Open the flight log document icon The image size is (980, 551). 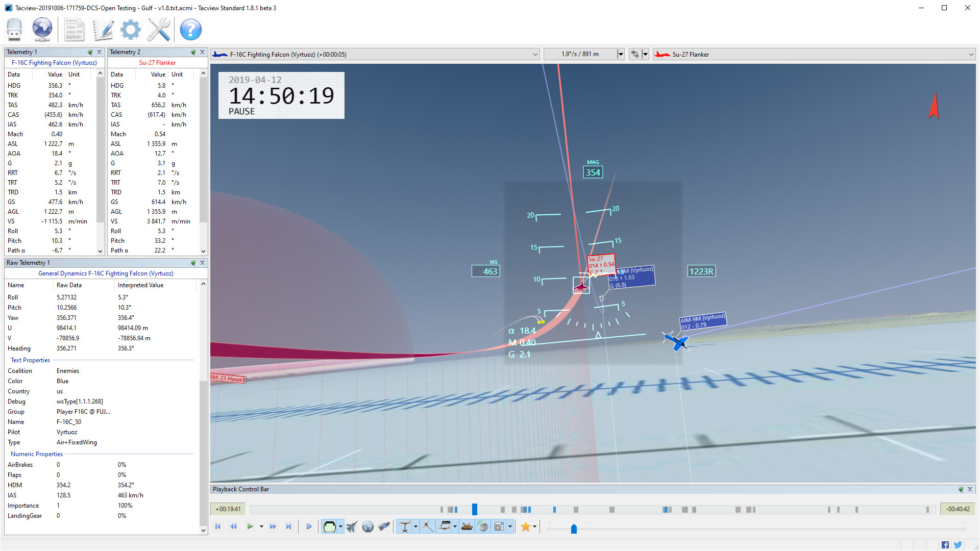(74, 30)
